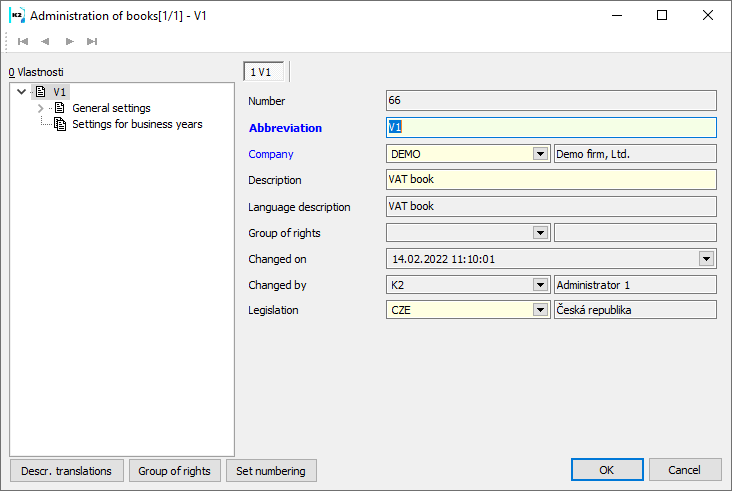732x491 pixels.
Task: Click into the Description text field
Action: [551, 180]
